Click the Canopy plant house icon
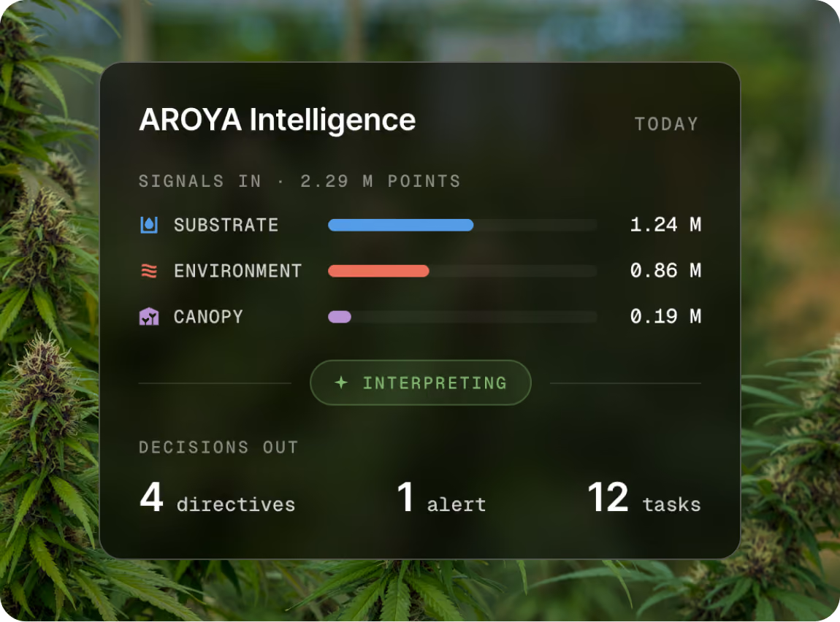Image resolution: width=840 pixels, height=622 pixels. click(x=149, y=316)
